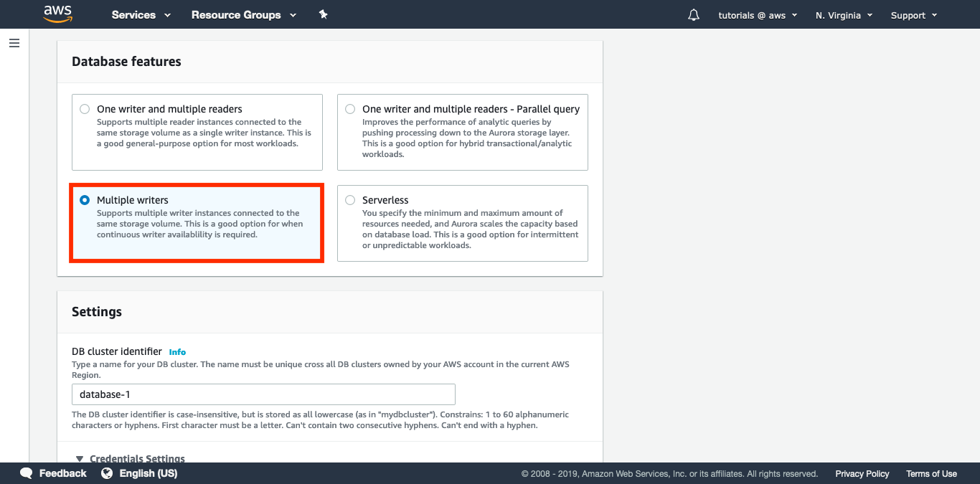
Task: Choose the Parallel query option
Action: point(349,108)
